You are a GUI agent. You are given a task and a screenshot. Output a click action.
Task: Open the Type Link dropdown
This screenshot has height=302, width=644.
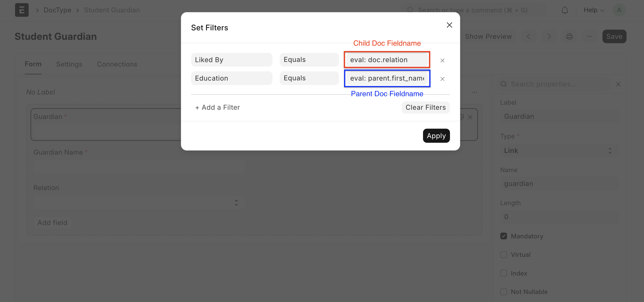559,151
